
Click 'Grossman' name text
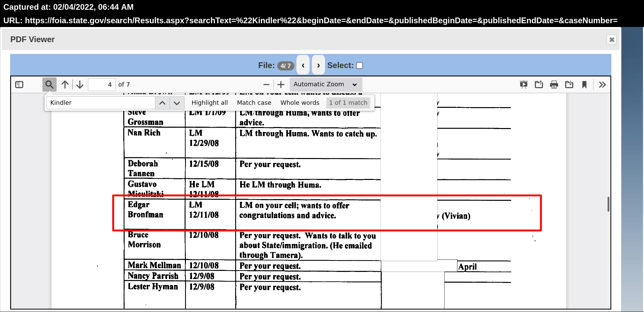coord(146,122)
